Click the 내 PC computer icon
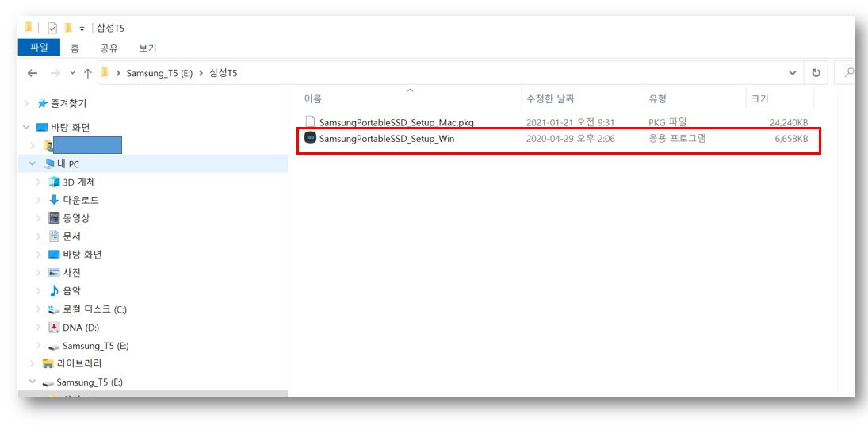868x426 pixels. 49,164
